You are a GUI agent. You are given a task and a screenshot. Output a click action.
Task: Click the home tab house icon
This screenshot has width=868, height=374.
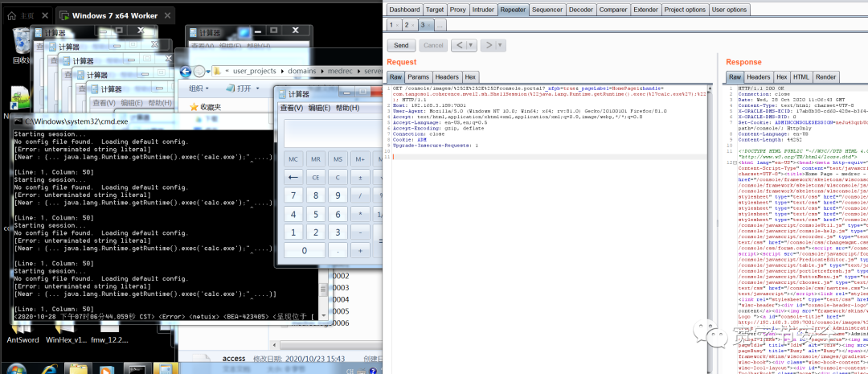point(11,16)
